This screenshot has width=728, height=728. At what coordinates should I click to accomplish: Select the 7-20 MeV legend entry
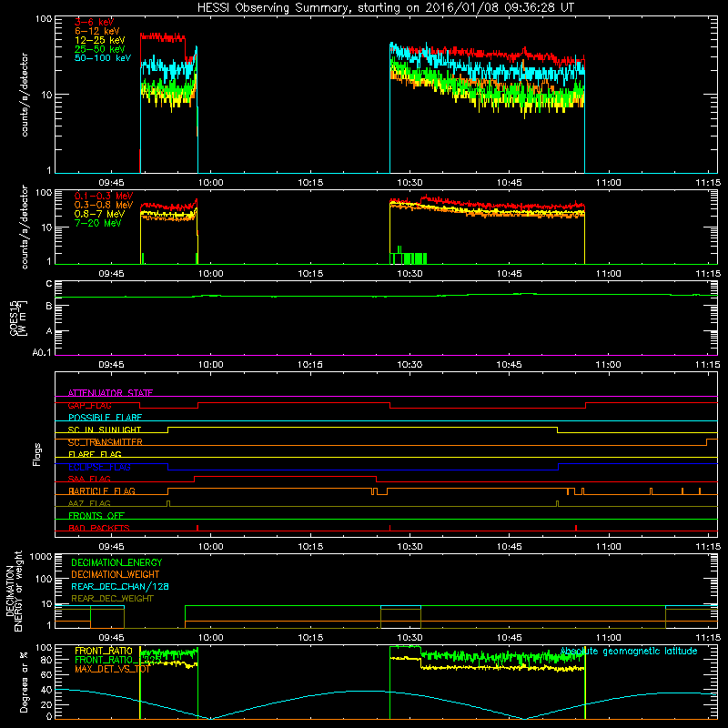97,223
